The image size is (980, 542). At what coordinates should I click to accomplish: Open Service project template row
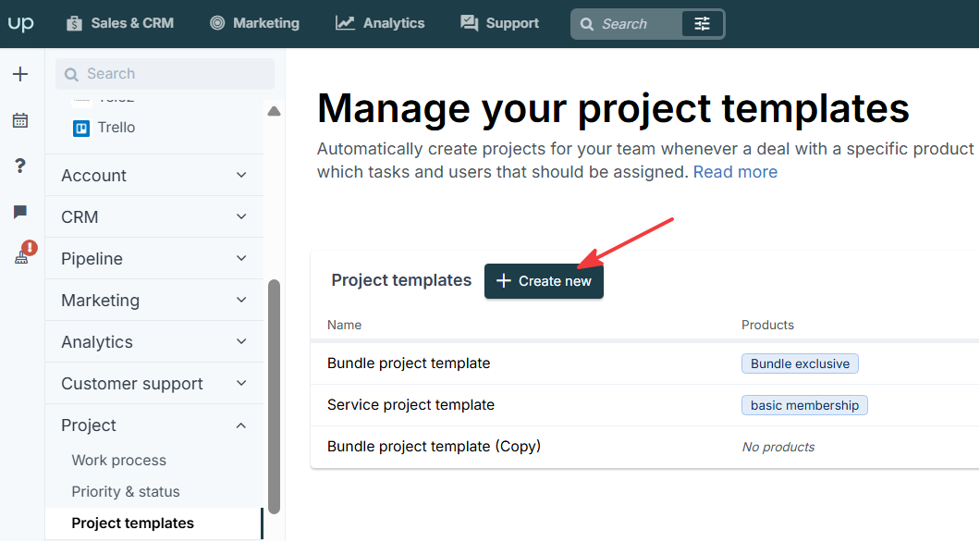pyautogui.click(x=645, y=405)
